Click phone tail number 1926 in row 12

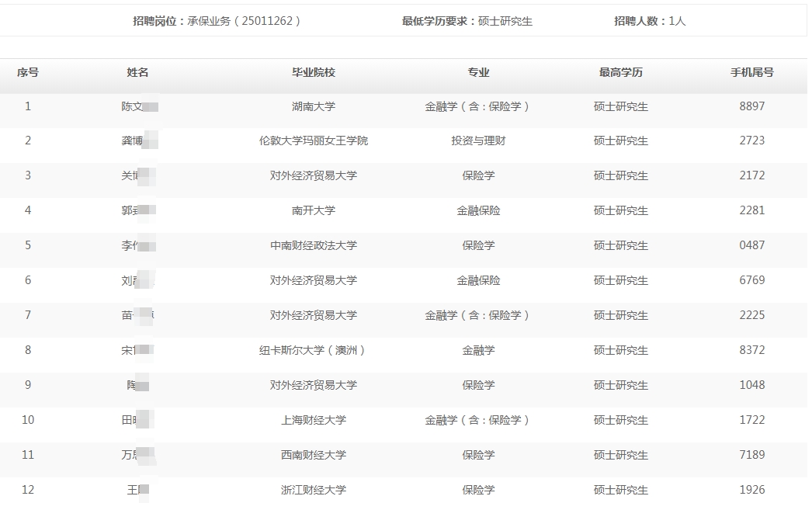point(751,490)
